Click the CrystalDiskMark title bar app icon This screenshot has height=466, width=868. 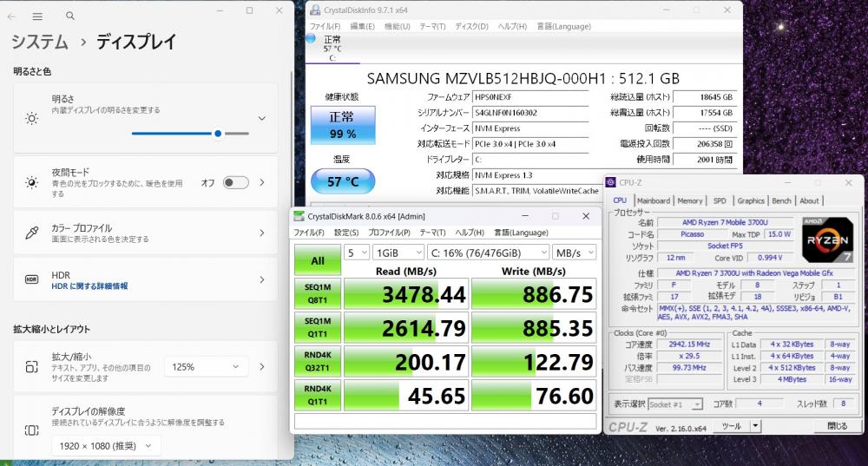[299, 216]
